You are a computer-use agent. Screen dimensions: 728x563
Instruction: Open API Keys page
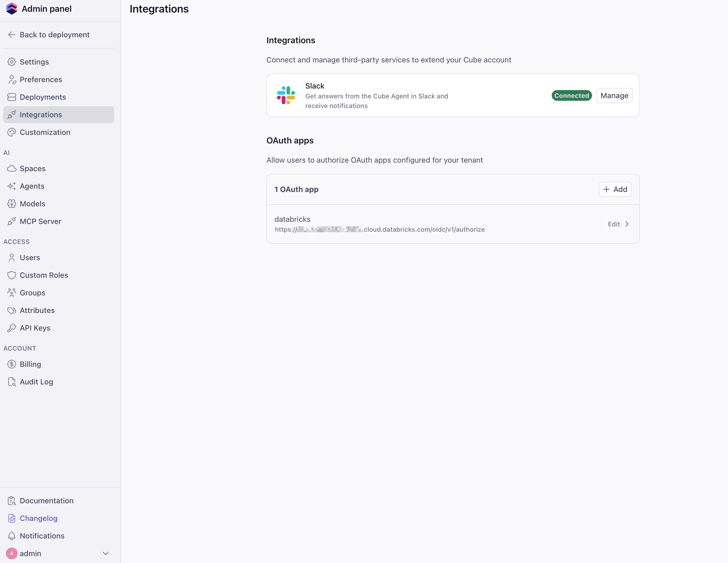tap(59, 328)
